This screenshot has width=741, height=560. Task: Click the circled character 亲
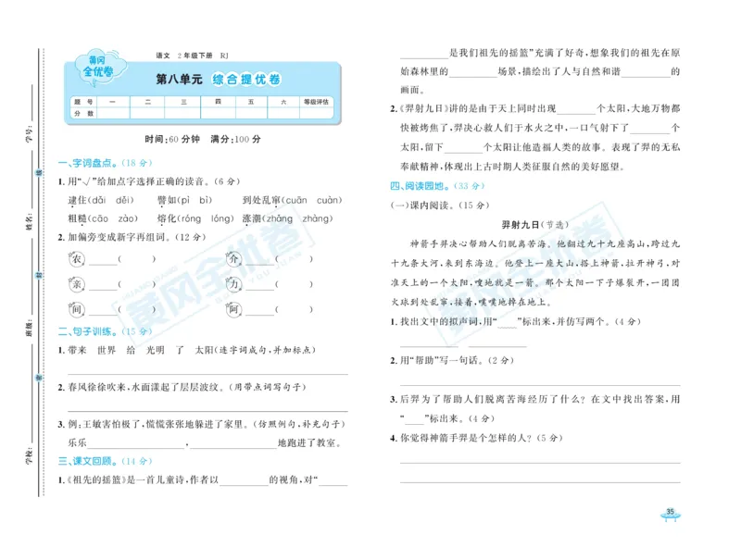pyautogui.click(x=78, y=283)
